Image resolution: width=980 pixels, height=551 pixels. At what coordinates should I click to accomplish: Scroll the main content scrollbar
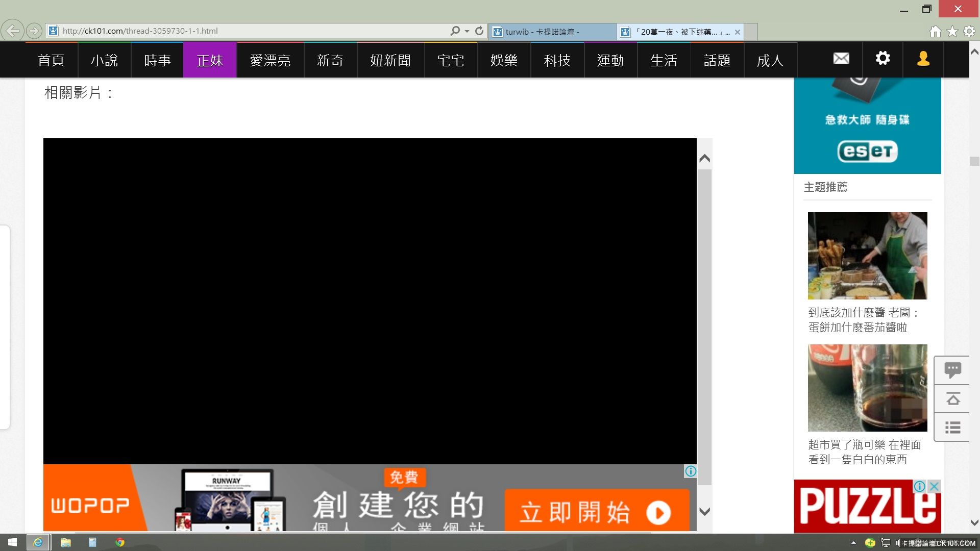coord(705,334)
